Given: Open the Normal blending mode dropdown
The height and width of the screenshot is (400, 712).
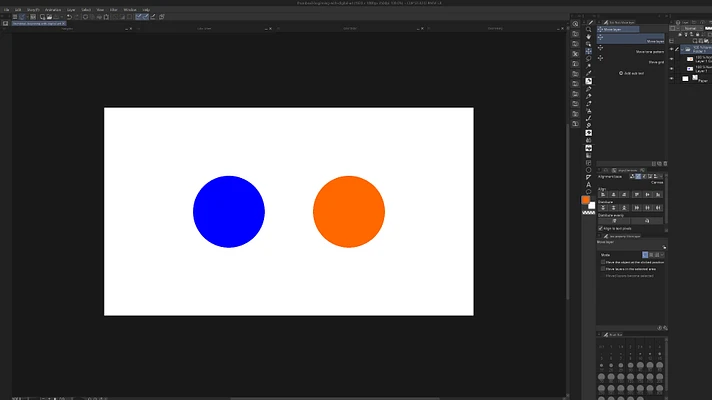Looking at the screenshot, I should pos(691,28).
